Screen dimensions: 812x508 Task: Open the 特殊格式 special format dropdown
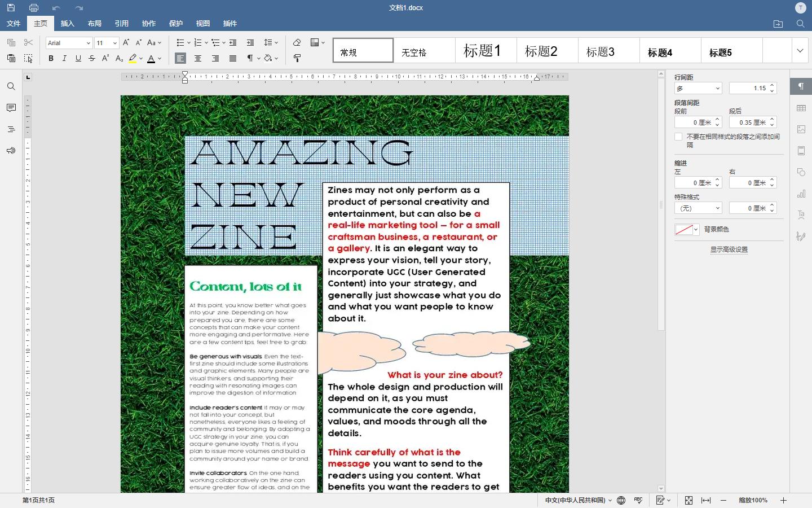698,208
